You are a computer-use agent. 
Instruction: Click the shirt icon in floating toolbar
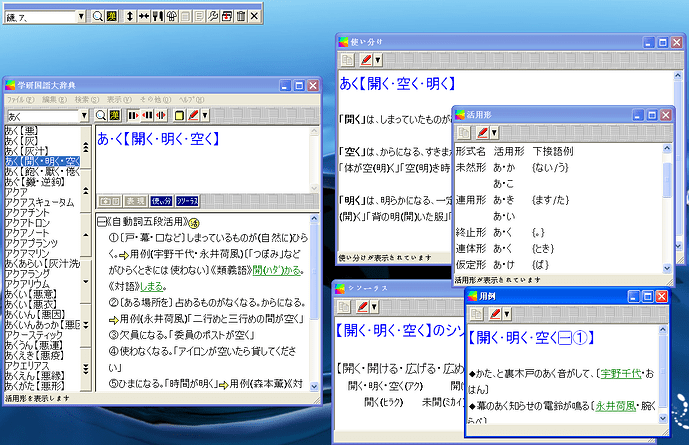pyautogui.click(x=171, y=16)
